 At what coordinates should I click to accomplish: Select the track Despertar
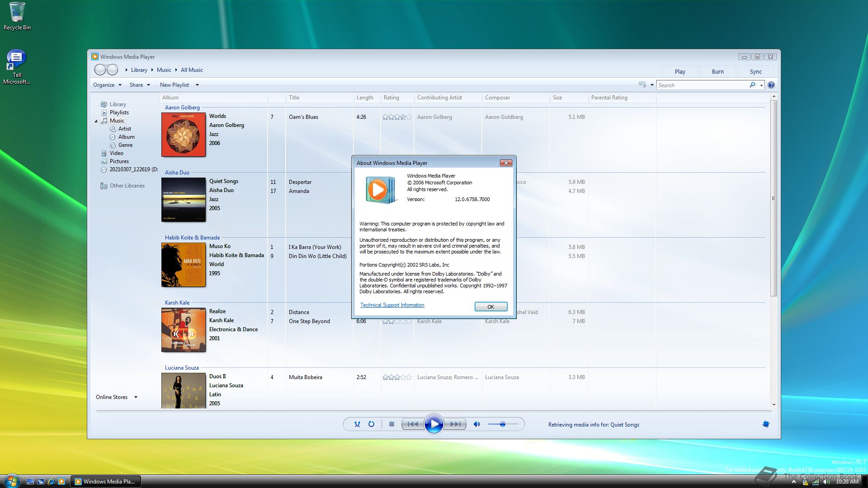click(x=300, y=182)
